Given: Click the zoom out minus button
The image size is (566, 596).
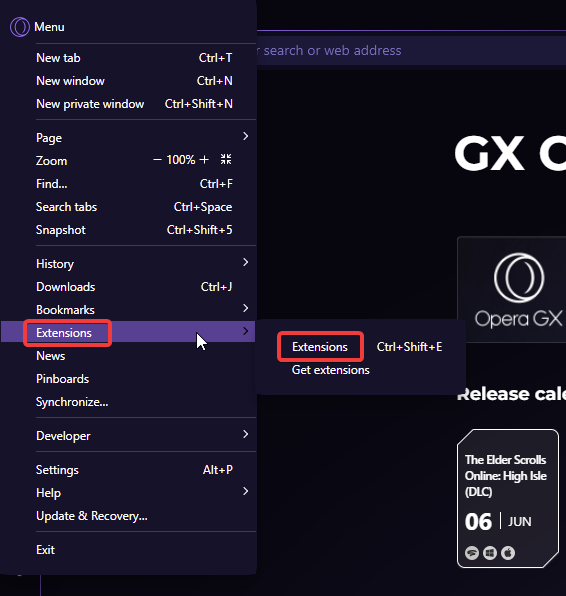Looking at the screenshot, I should [157, 160].
